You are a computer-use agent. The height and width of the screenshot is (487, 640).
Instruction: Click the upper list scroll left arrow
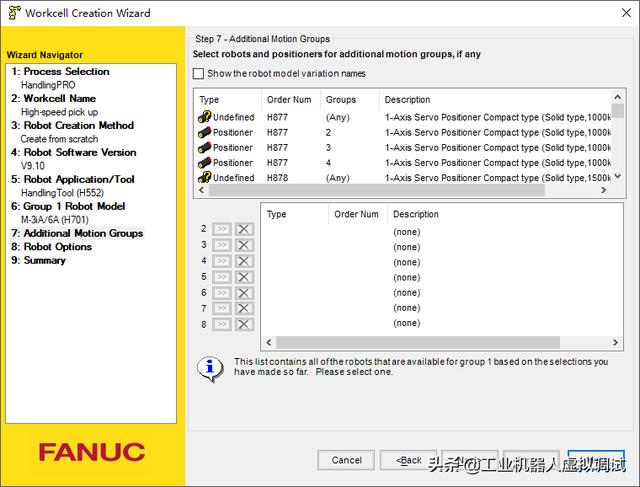click(x=201, y=190)
